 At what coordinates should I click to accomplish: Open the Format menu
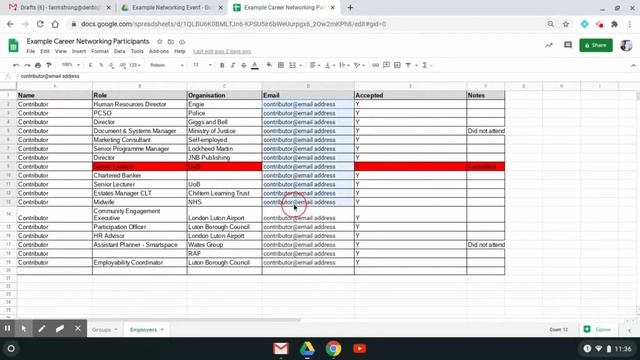click(100, 51)
